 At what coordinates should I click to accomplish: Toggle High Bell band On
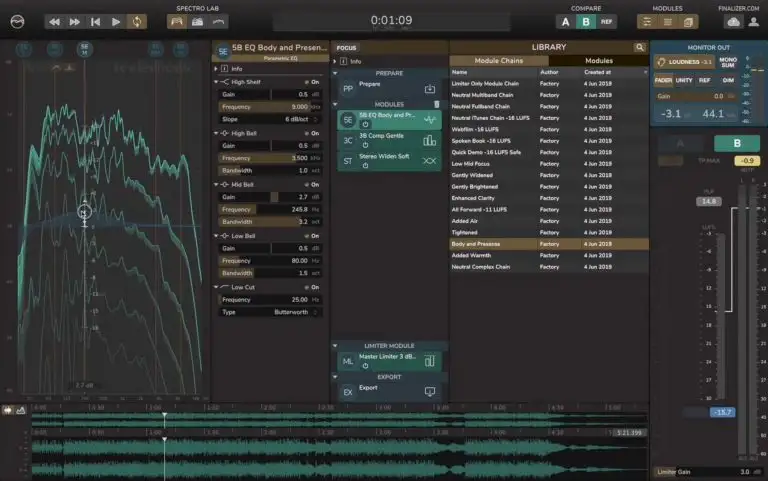click(312, 133)
